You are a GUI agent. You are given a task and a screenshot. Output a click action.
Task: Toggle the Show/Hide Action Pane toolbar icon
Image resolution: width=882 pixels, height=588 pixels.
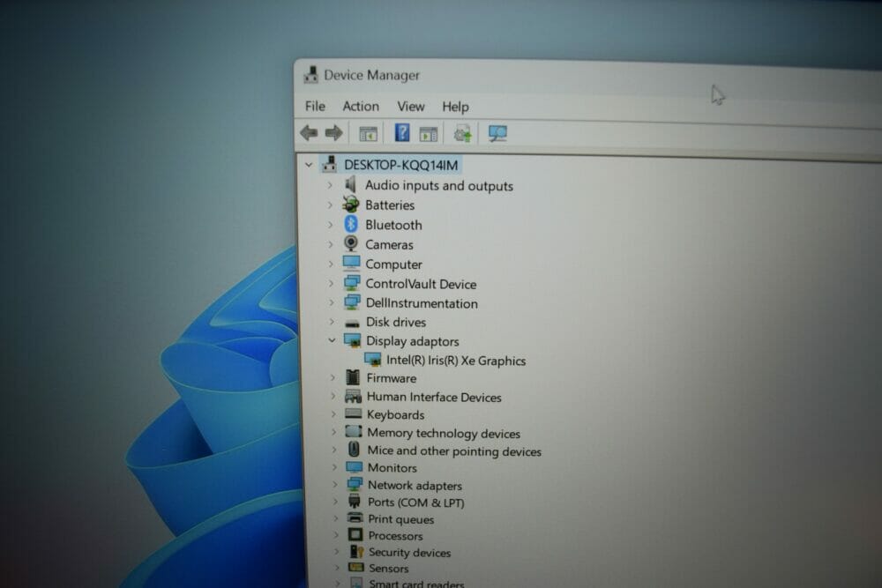pyautogui.click(x=428, y=134)
